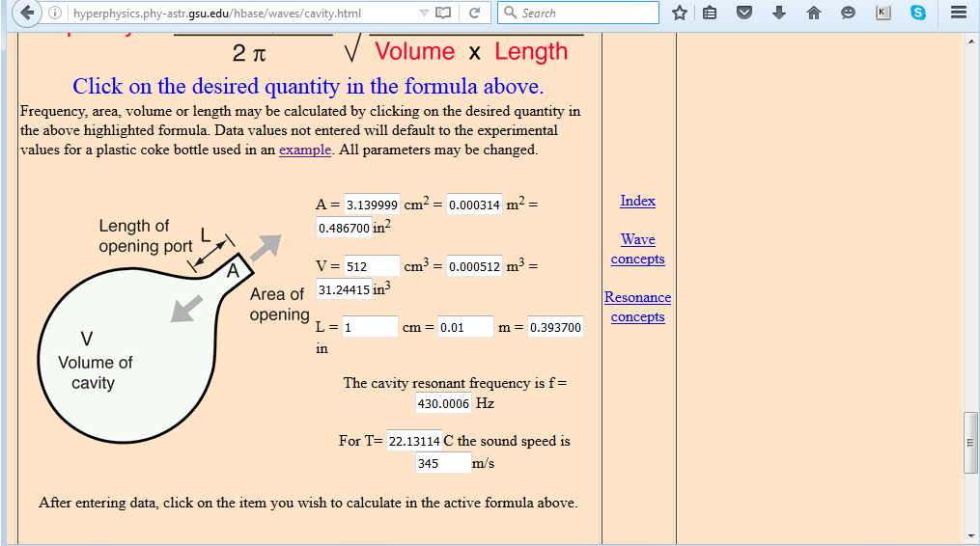Save page to Pocket icon
Image resolution: width=980 pixels, height=546 pixels.
743,13
